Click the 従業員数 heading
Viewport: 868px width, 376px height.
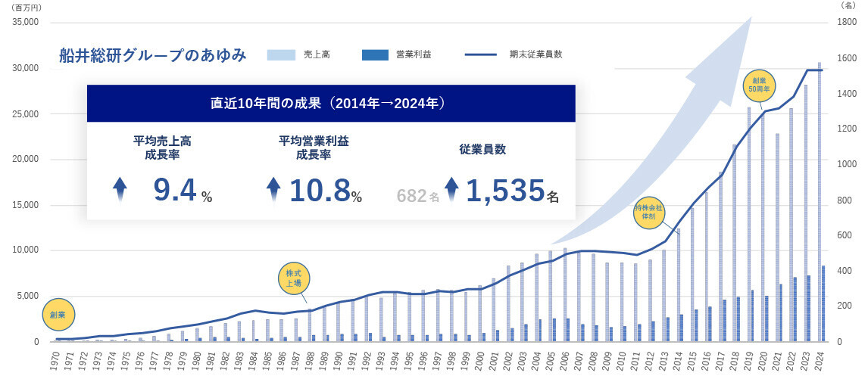[x=482, y=150]
